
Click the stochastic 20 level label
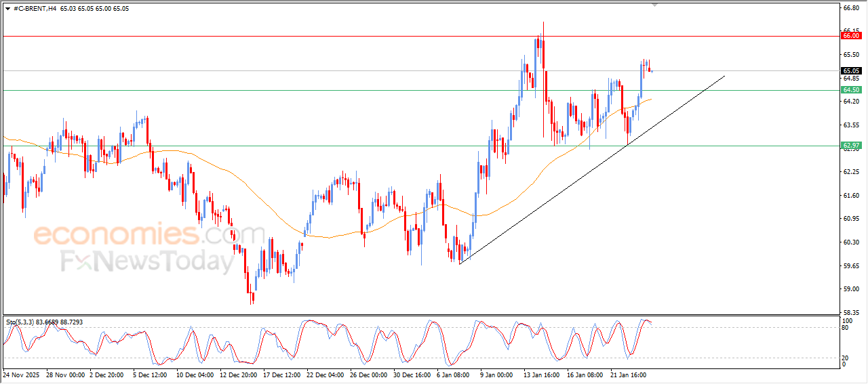click(x=845, y=358)
